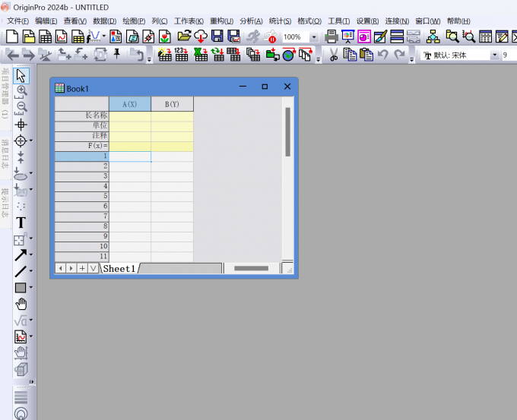Select column header B(Y)
Viewport: 517px width, 420px height.
(172, 104)
